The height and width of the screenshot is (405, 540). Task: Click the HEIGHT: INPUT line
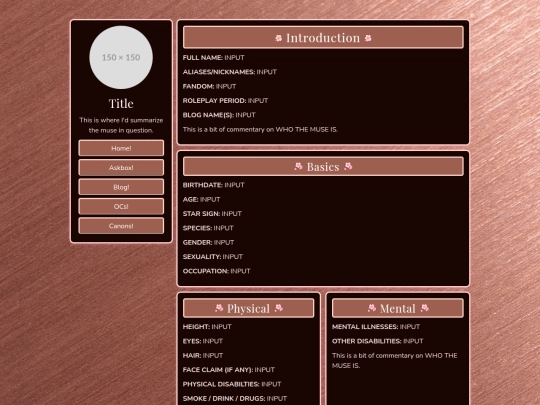[x=207, y=326]
